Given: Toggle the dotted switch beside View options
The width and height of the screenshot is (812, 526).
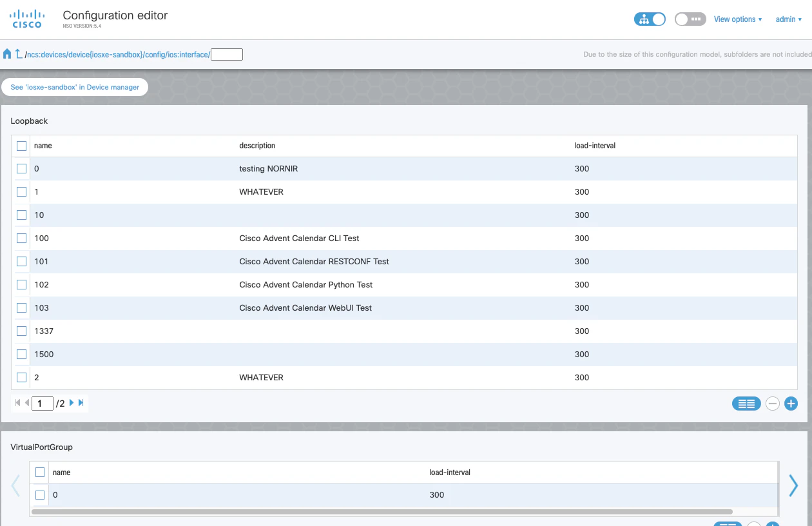Looking at the screenshot, I should tap(690, 19).
